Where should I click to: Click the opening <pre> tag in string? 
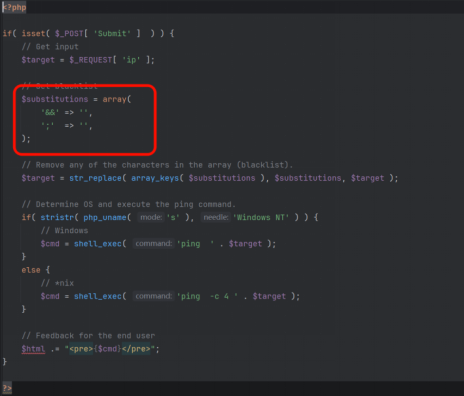coord(81,349)
